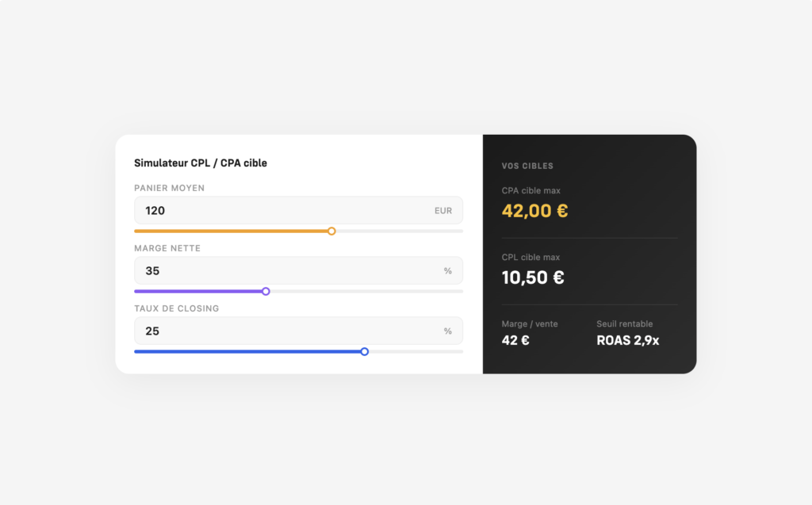Click the yellow 42,00 € CPA value

[534, 211]
